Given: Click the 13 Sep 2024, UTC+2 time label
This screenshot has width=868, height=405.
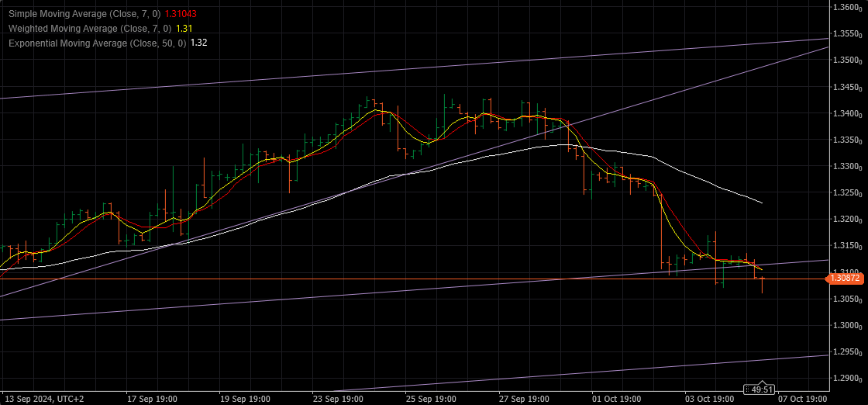Looking at the screenshot, I should pyautogui.click(x=46, y=399).
